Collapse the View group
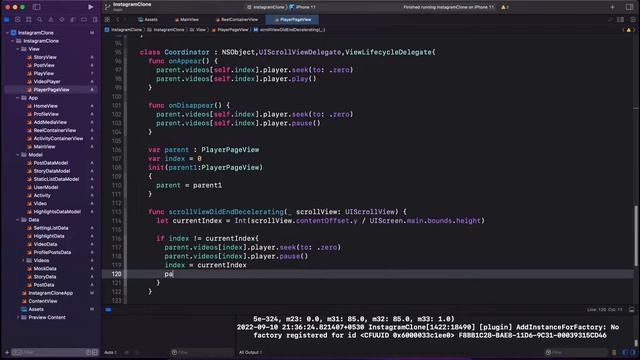Screen dimensions: 640x360 18,49
